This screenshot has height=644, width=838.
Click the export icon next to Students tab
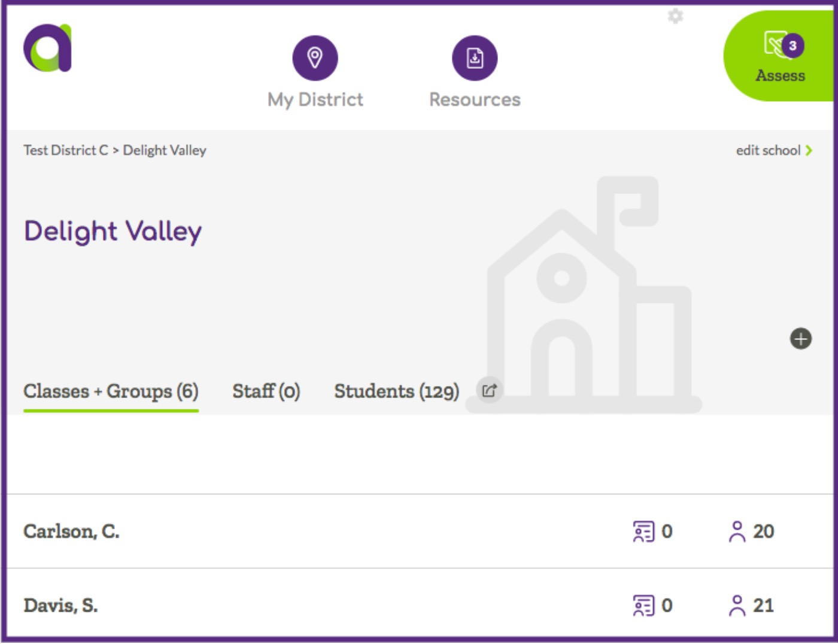tap(488, 390)
